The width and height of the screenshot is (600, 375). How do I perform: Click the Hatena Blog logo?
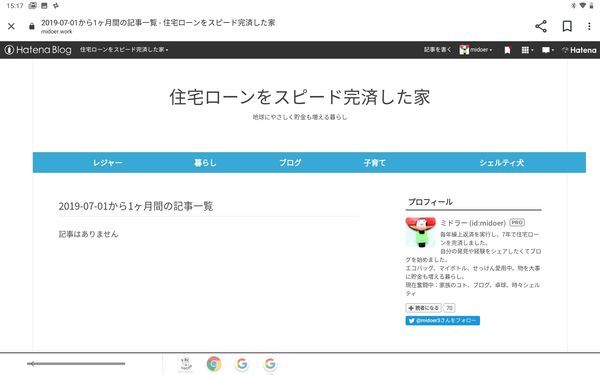coord(38,50)
